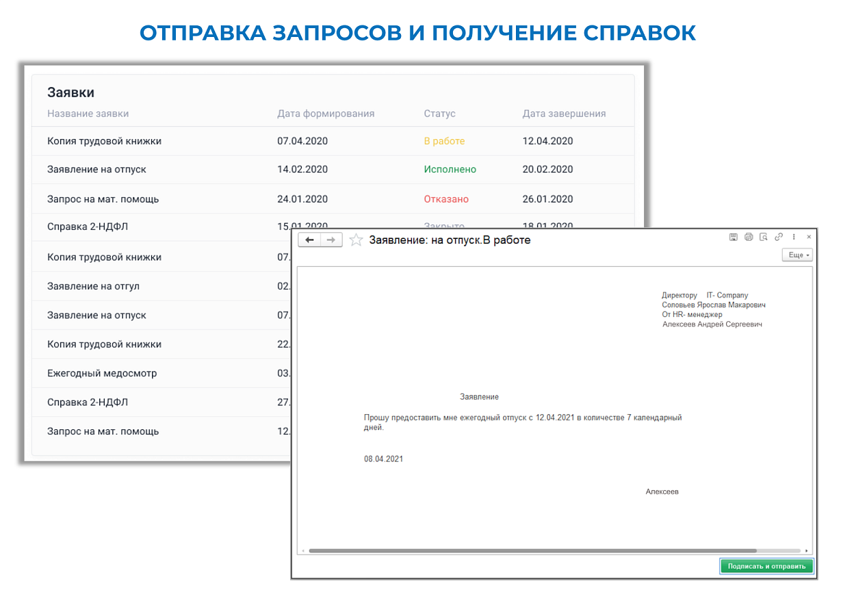
Task: Click completion date 20.02.2020
Action: (x=547, y=169)
